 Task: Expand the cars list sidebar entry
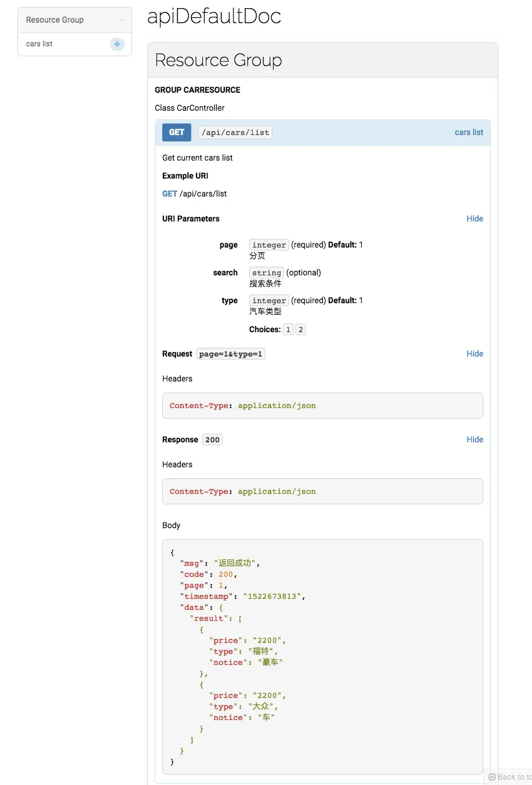tap(39, 44)
